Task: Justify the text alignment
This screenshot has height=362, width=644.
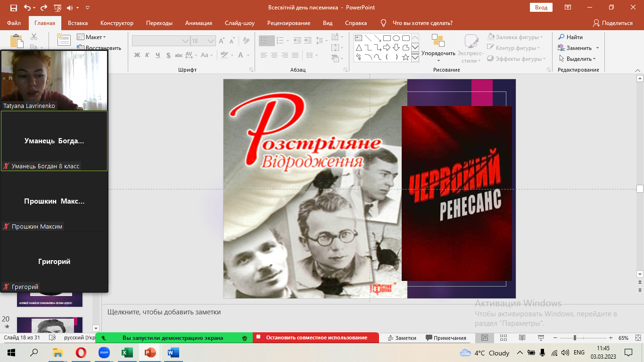Action: [295, 55]
